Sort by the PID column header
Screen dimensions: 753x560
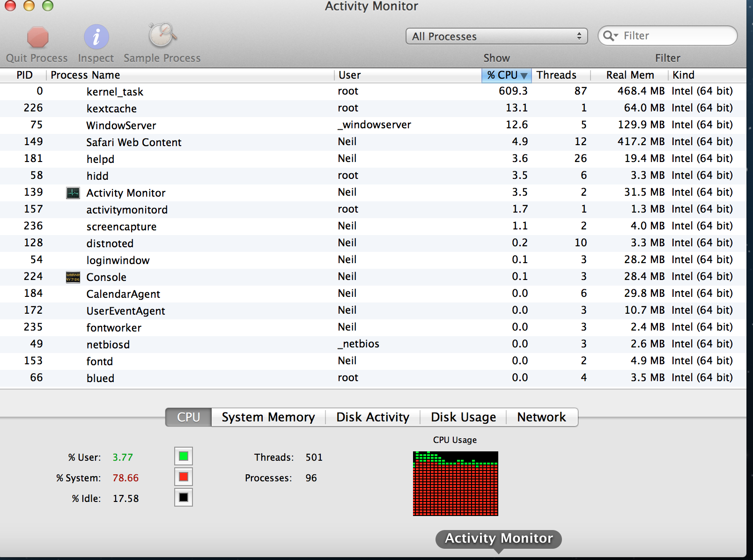coord(24,75)
